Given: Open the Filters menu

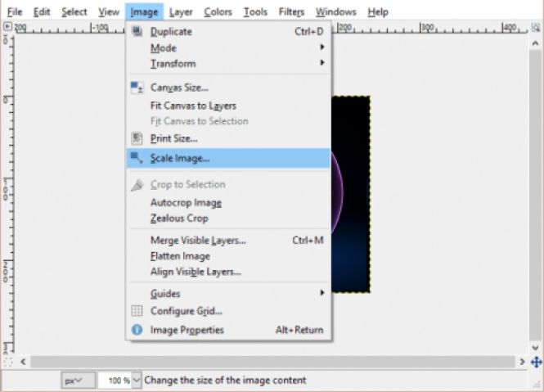Looking at the screenshot, I should [291, 12].
